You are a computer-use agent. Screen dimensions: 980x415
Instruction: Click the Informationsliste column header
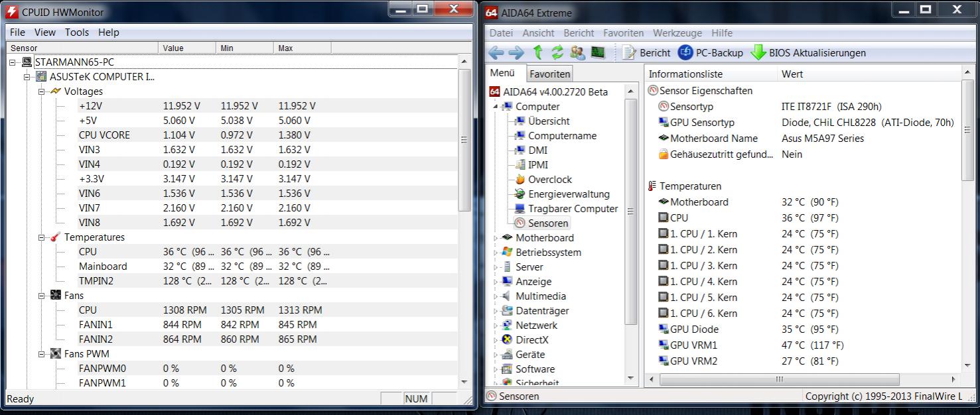click(711, 74)
